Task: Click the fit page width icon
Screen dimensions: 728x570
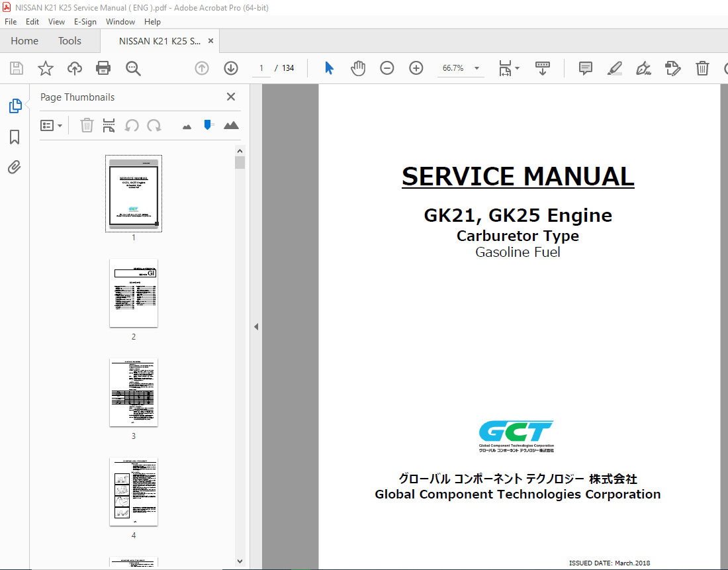Action: [x=505, y=68]
